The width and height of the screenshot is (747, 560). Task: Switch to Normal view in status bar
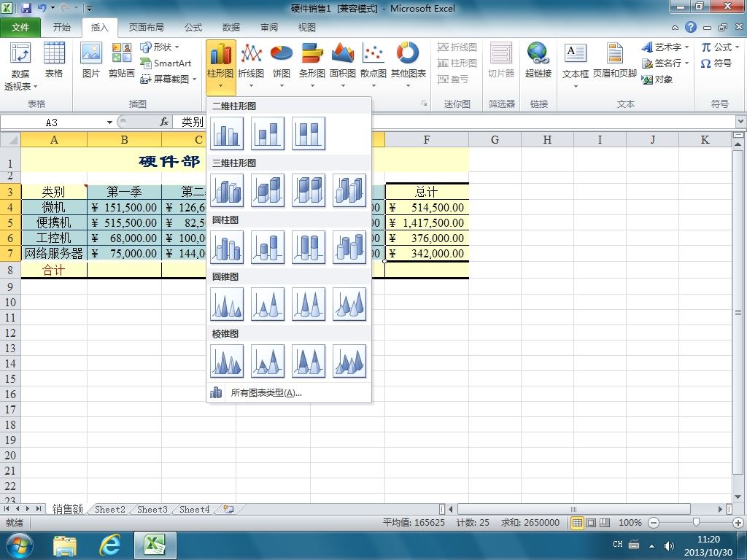click(578, 523)
